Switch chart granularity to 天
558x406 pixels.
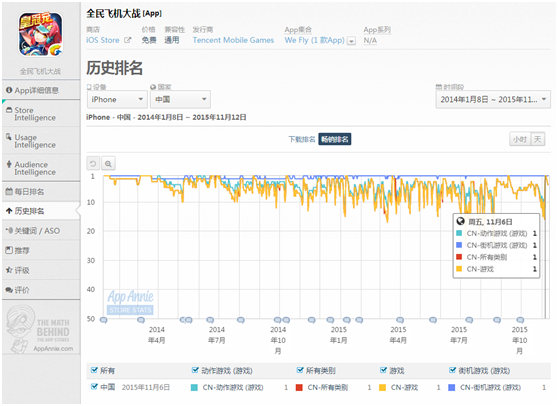(x=538, y=139)
